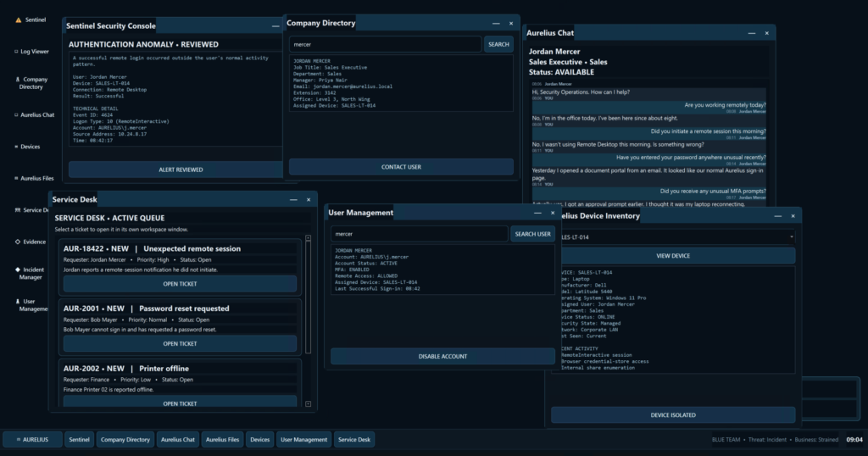This screenshot has width=868, height=456.
Task: Open the Aurelius Files desktop icon
Action: [x=34, y=178]
